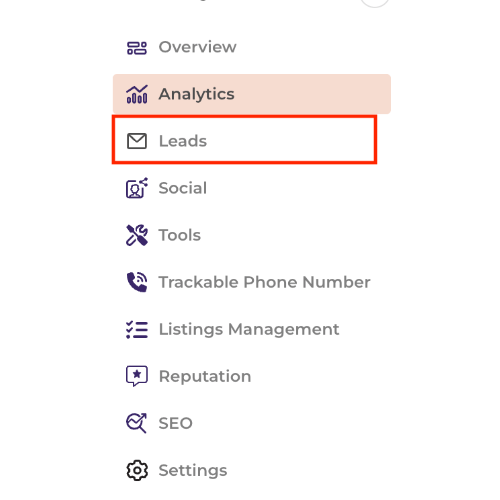This screenshot has width=500, height=500.
Task: Select Listings Management in the sidebar
Action: pyautogui.click(x=249, y=329)
